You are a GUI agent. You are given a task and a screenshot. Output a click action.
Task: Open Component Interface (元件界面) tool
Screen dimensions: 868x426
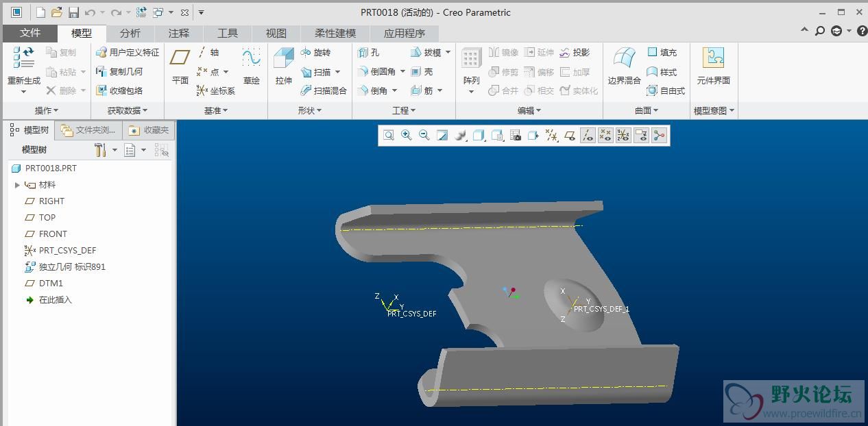[713, 66]
